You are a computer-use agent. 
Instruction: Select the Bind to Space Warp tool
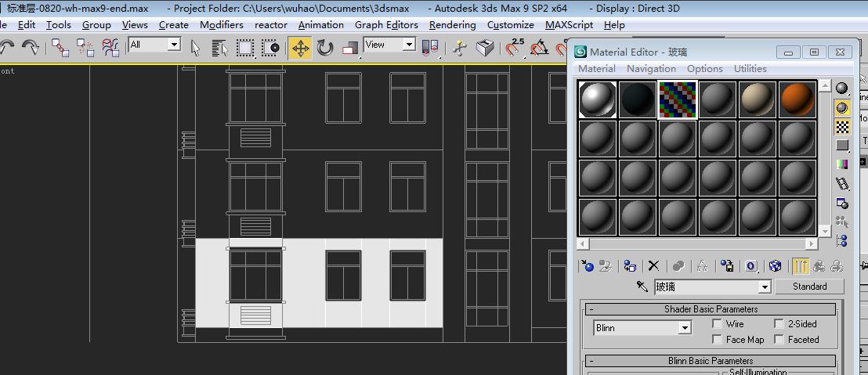pyautogui.click(x=110, y=48)
